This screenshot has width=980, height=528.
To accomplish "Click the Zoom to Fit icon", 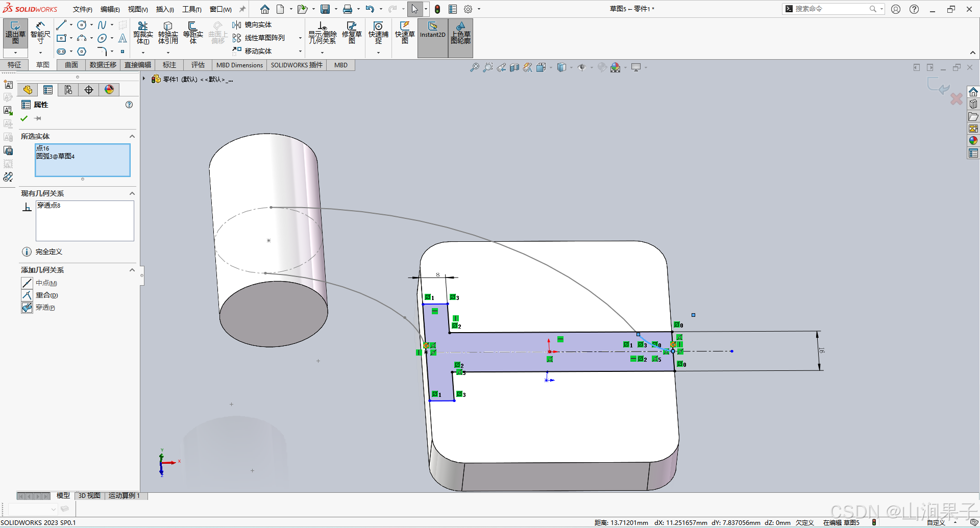I will pos(474,67).
